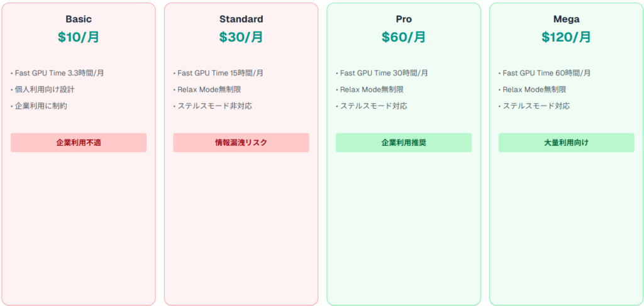Click Fast GPU Time 3.3時間/月 feature
The height and width of the screenshot is (306, 644).
pos(59,73)
